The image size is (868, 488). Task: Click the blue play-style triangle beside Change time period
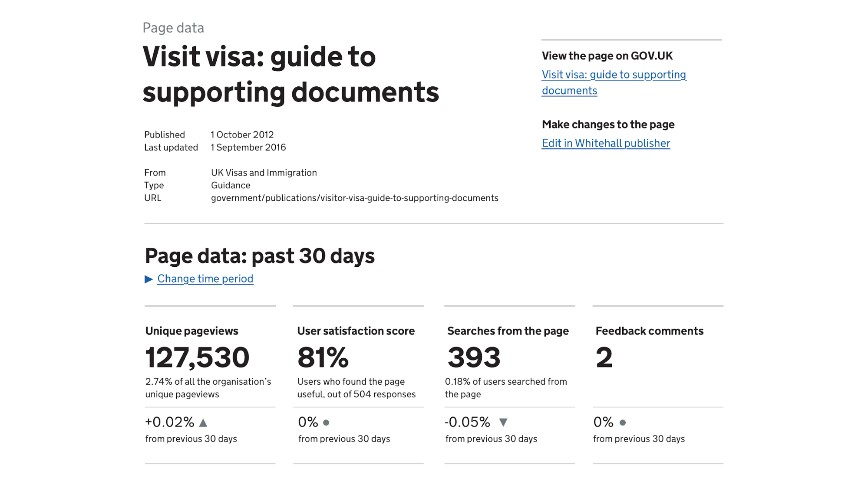click(x=148, y=279)
